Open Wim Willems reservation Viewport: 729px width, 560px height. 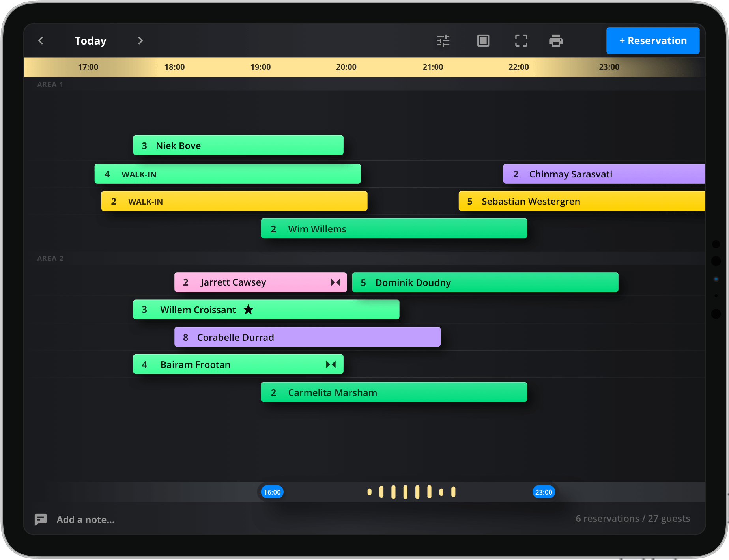pos(394,228)
